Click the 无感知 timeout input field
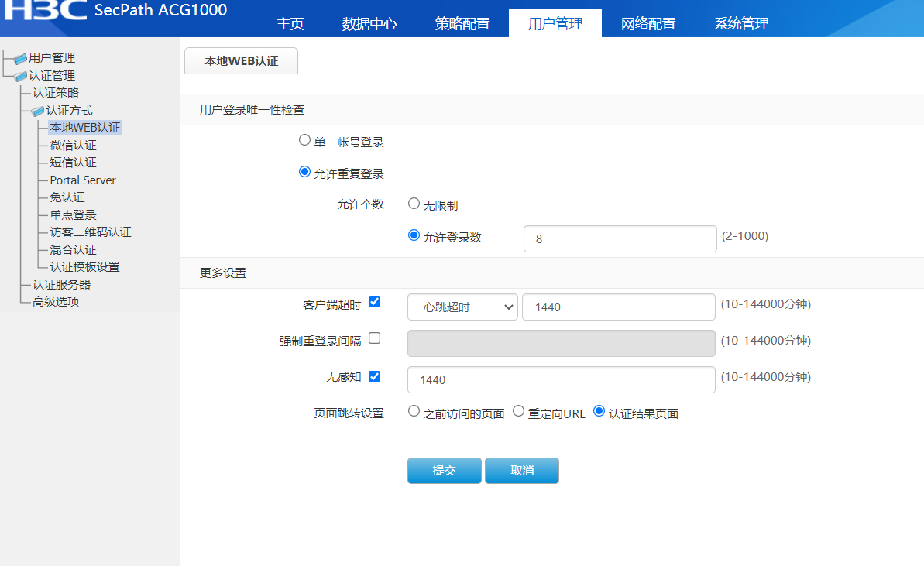Viewport: 924px width, 566px height. point(561,380)
